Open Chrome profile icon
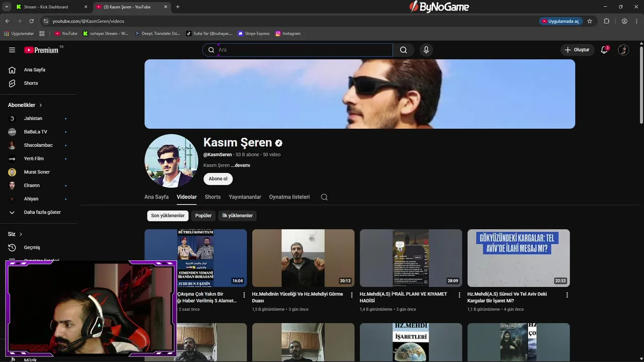The image size is (644, 362). click(x=624, y=21)
